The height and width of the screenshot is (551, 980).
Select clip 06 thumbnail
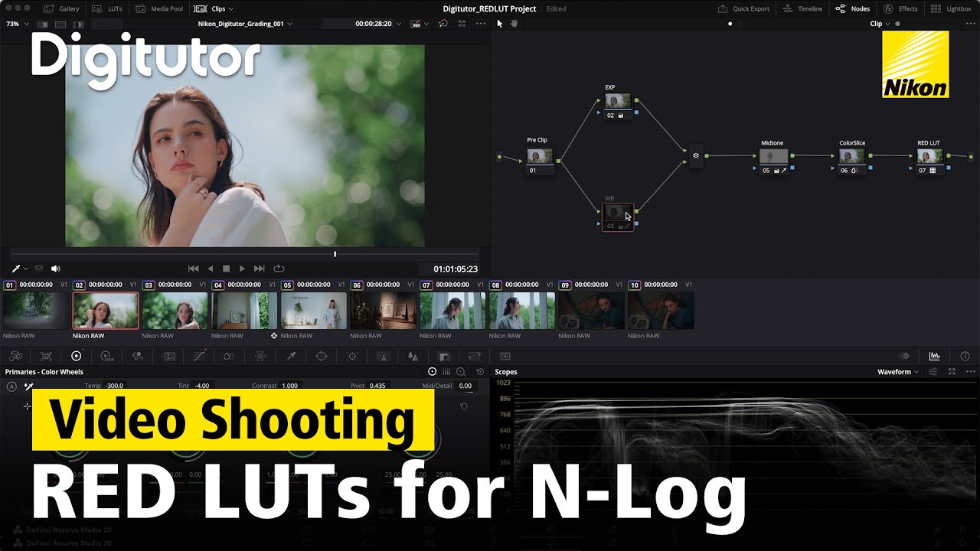coord(383,311)
